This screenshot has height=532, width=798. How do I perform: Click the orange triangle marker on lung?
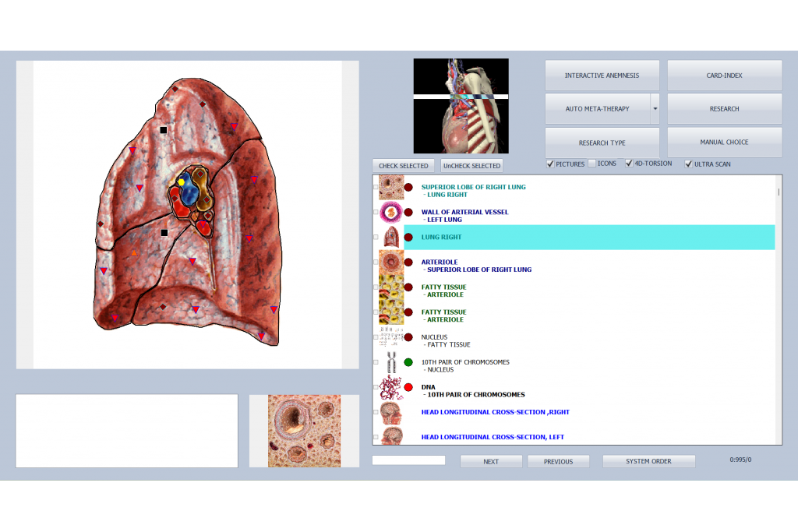[x=134, y=253]
